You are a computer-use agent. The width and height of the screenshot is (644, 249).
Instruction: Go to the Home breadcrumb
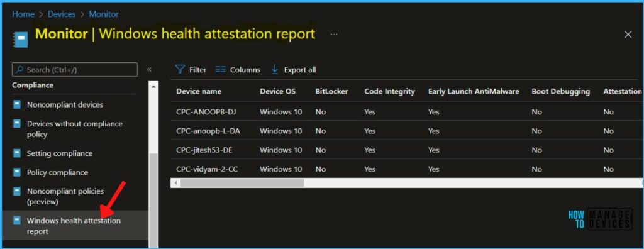coord(23,14)
